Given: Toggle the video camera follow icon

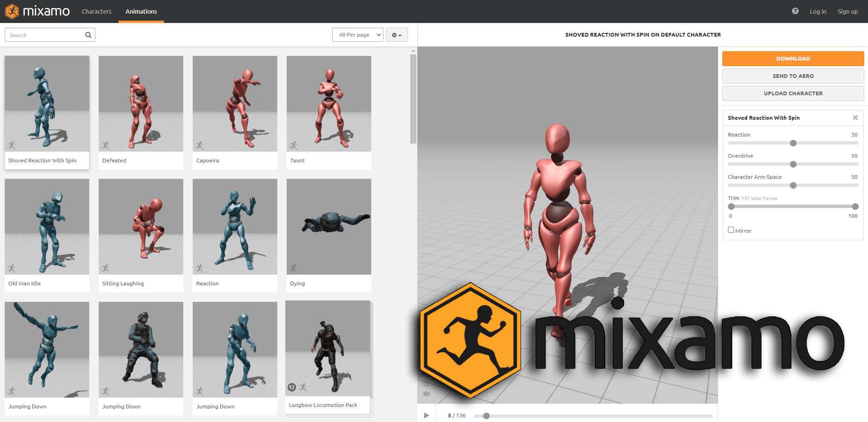Looking at the screenshot, I should 426,394.
